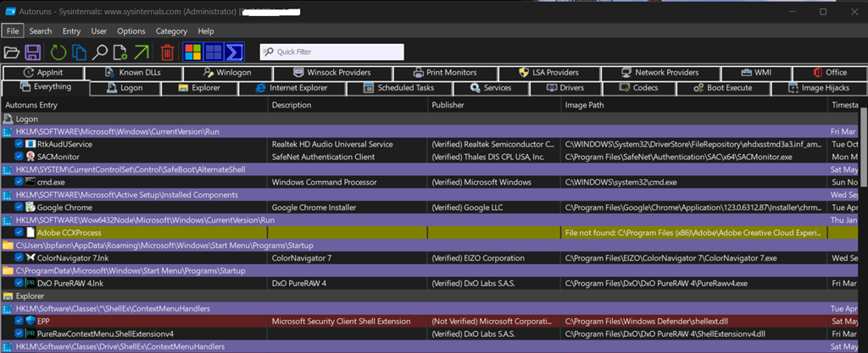This screenshot has width=868, height=353.
Task: Click the green Jump to Entry arrow
Action: (x=141, y=52)
